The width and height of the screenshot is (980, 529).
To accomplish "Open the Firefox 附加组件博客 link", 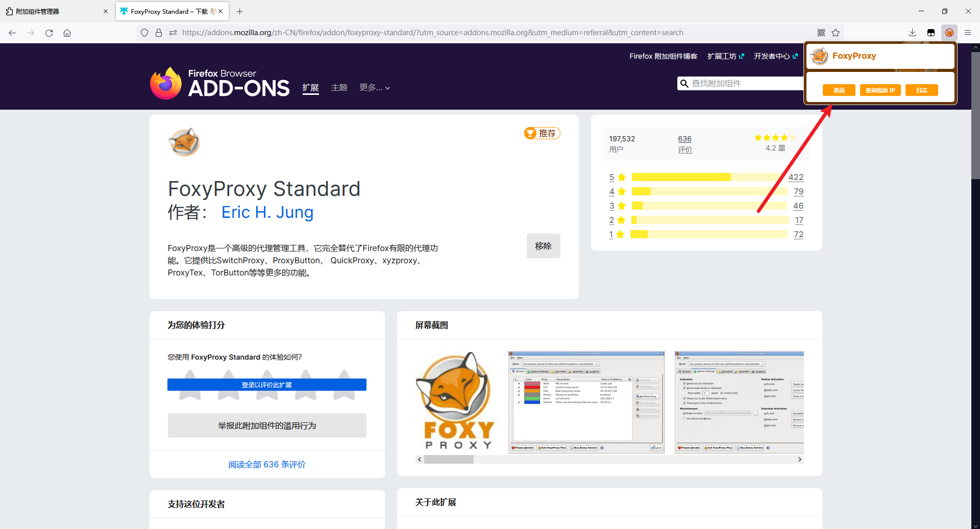I will click(x=663, y=56).
